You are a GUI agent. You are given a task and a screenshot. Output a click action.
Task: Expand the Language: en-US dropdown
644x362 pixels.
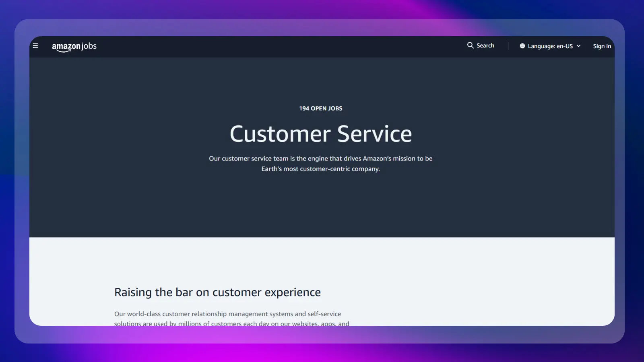550,46
